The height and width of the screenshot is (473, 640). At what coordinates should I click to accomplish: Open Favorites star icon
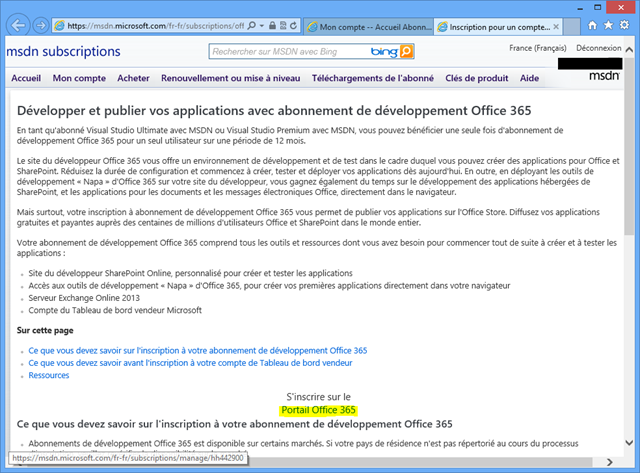point(608,25)
